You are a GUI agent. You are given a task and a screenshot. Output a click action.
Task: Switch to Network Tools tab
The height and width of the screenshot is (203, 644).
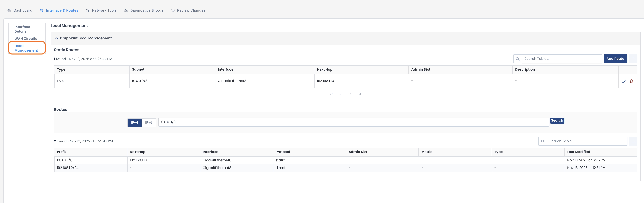(x=101, y=10)
